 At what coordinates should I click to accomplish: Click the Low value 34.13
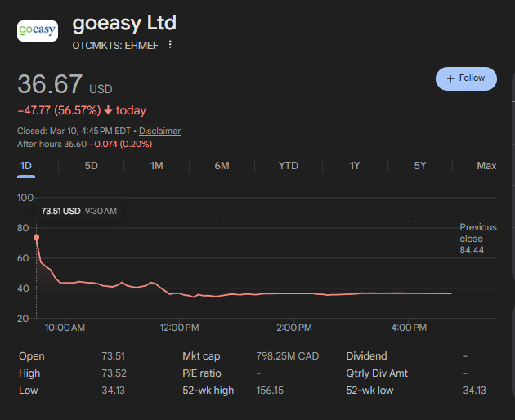pyautogui.click(x=114, y=391)
